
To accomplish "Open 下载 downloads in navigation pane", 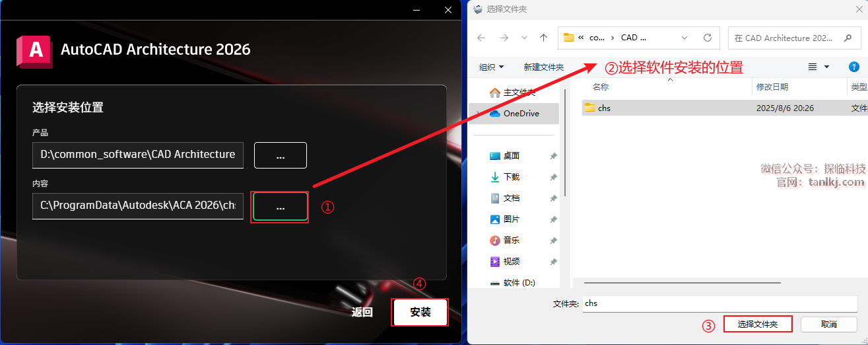I will tap(505, 177).
